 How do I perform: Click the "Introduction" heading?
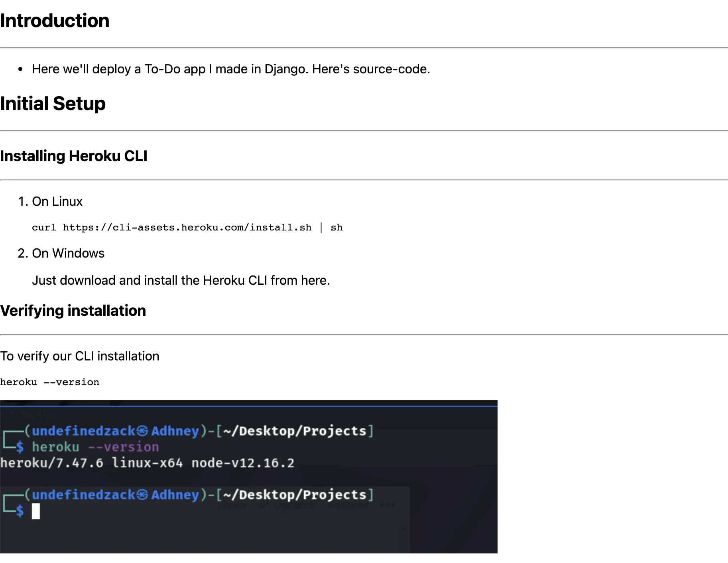(55, 21)
